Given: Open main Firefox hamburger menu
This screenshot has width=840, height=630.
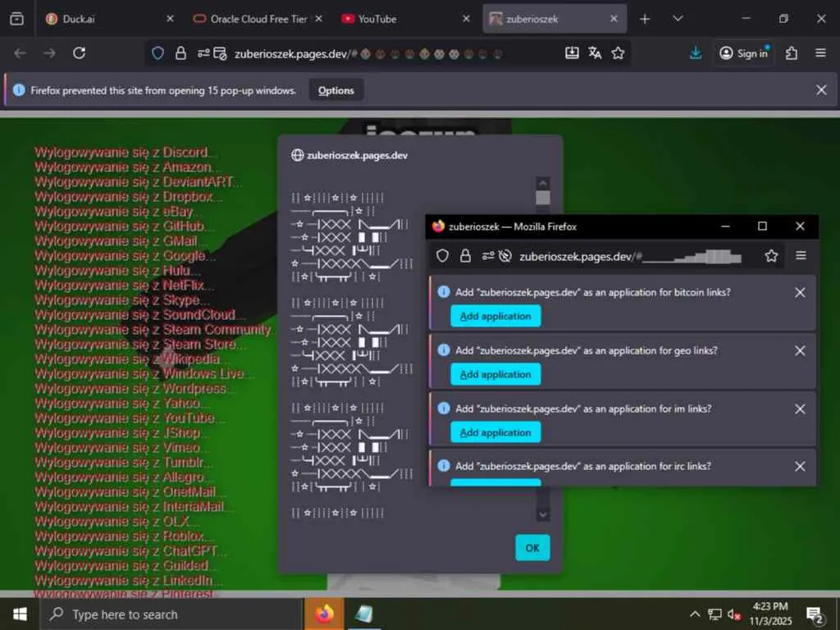Looking at the screenshot, I should 820,53.
